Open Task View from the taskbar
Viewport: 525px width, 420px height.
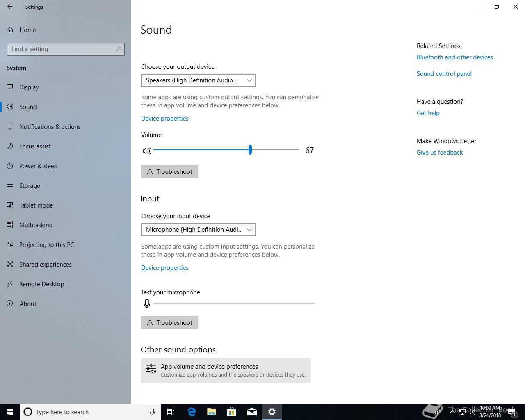[x=171, y=412]
